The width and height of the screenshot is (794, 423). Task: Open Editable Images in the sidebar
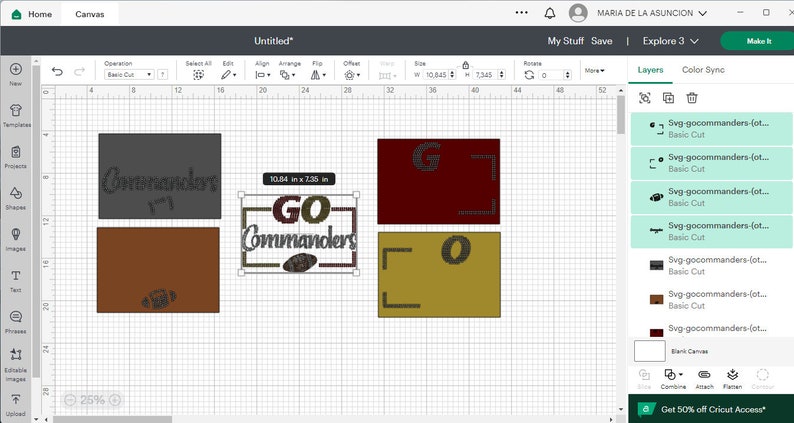click(16, 365)
